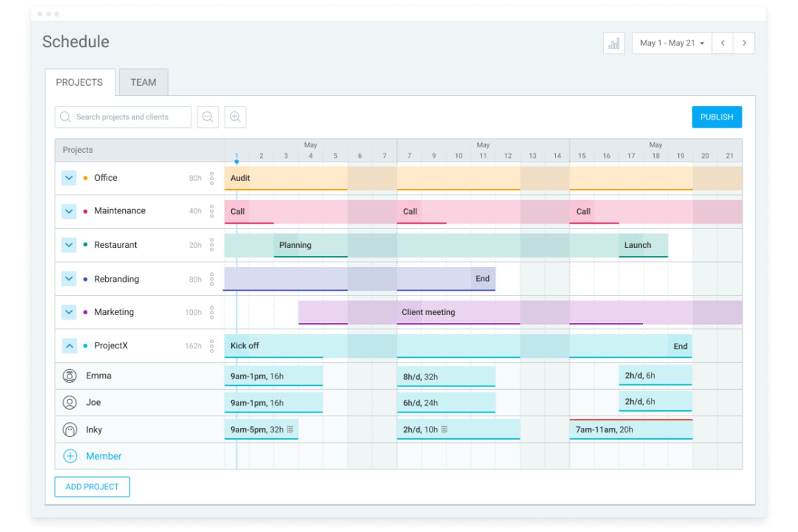798x532 pixels.
Task: Click the plus icon beside Member
Action: [x=70, y=456]
